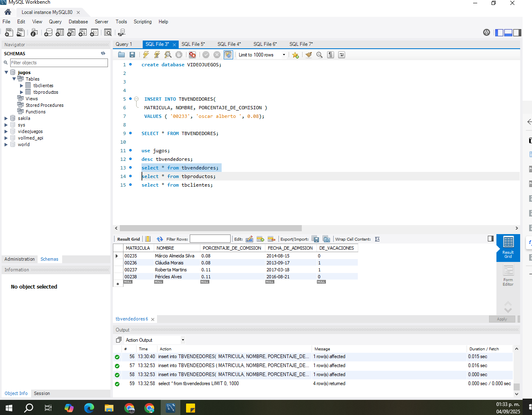Switch to the SQL File 5 tab
This screenshot has width=532, height=415.
(193, 44)
